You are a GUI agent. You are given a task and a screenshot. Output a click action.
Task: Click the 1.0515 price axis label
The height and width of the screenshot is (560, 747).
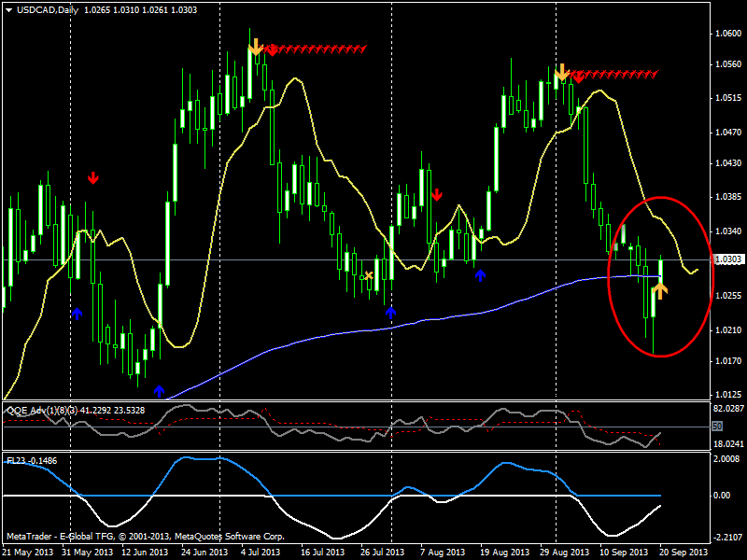tap(728, 98)
